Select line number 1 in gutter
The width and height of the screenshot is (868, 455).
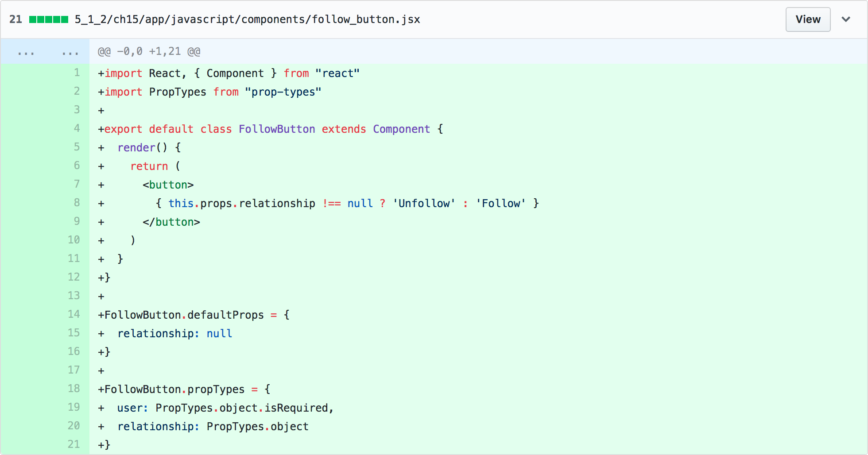point(77,73)
